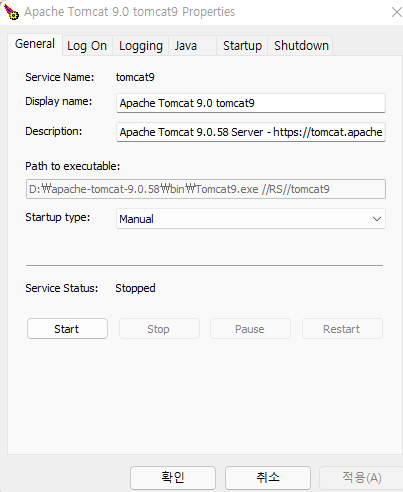Click the Description: label
The width and height of the screenshot is (403, 492).
pos(54,131)
